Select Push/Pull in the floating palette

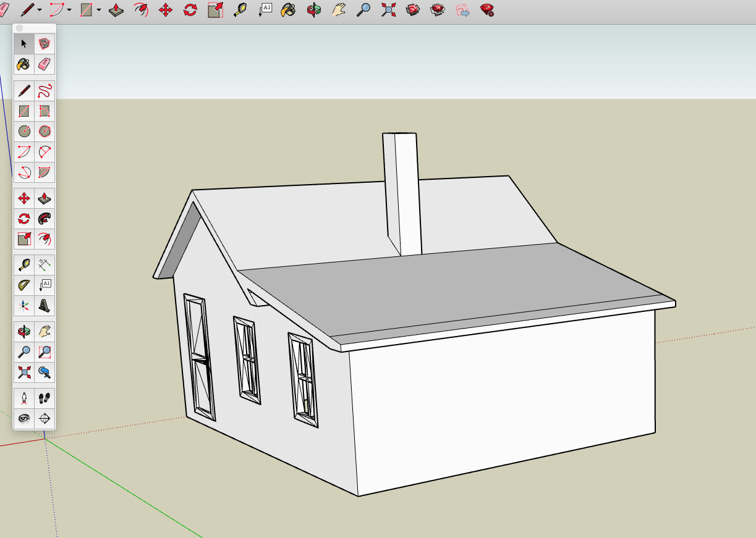[x=45, y=198]
